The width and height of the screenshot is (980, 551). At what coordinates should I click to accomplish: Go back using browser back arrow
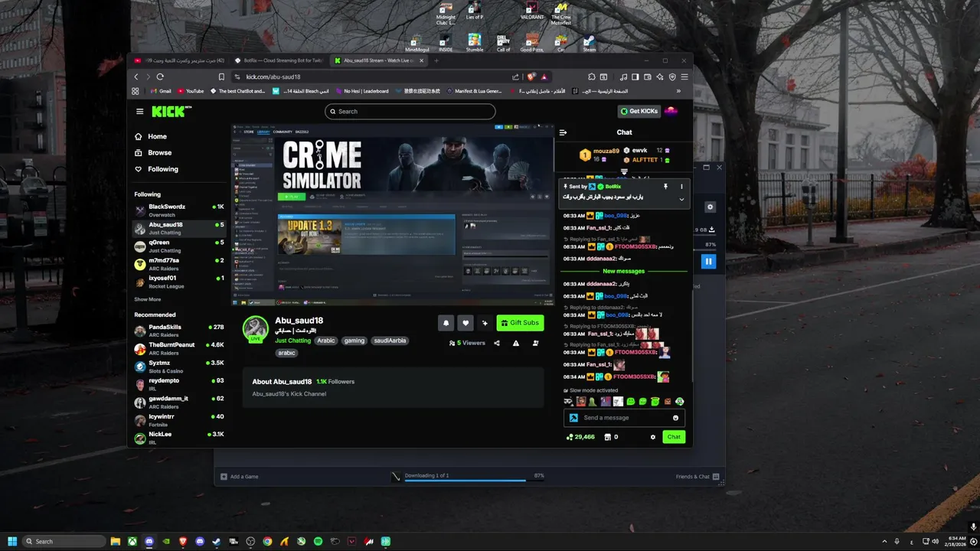click(x=136, y=77)
